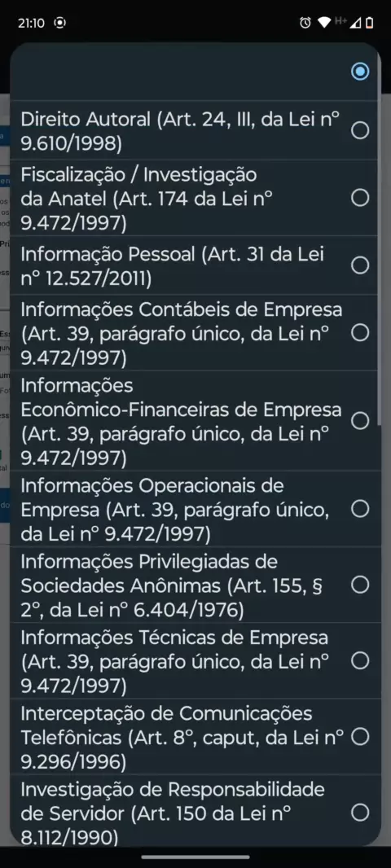Select Informação Pessoal radio button
Screen dimensions: 391x868
(x=360, y=265)
